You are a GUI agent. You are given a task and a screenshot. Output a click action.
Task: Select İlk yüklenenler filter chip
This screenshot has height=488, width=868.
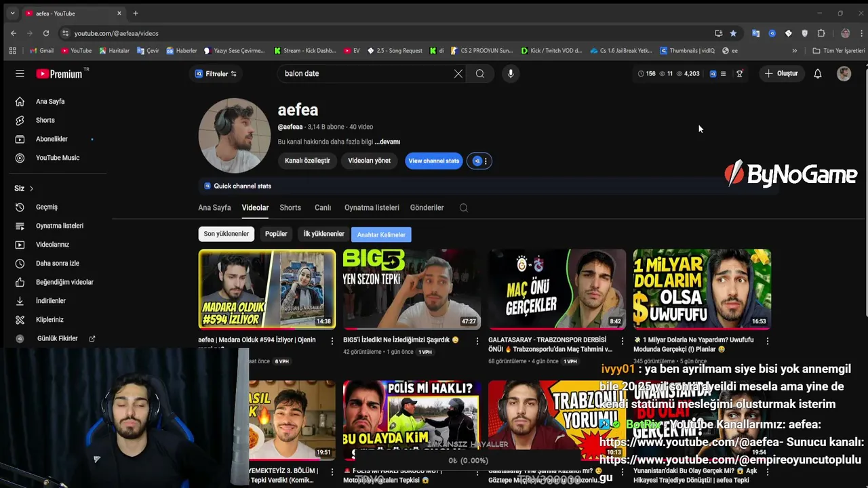click(323, 234)
